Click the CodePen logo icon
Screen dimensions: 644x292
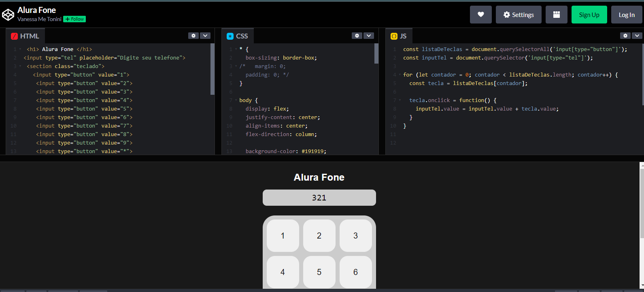[x=8, y=15]
